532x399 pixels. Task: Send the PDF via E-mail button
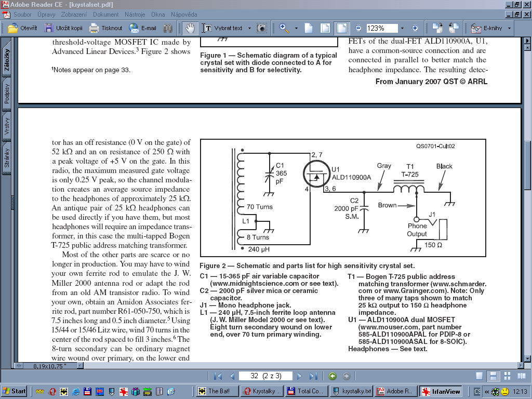point(142,28)
